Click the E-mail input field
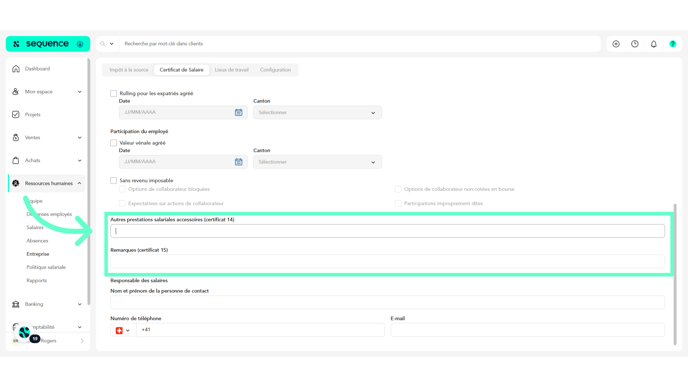Image resolution: width=688 pixels, height=387 pixels. (528, 330)
